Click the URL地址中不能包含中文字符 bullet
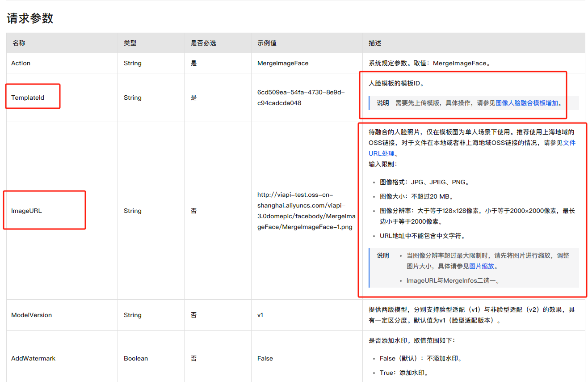Image resolution: width=588 pixels, height=382 pixels. click(423, 236)
